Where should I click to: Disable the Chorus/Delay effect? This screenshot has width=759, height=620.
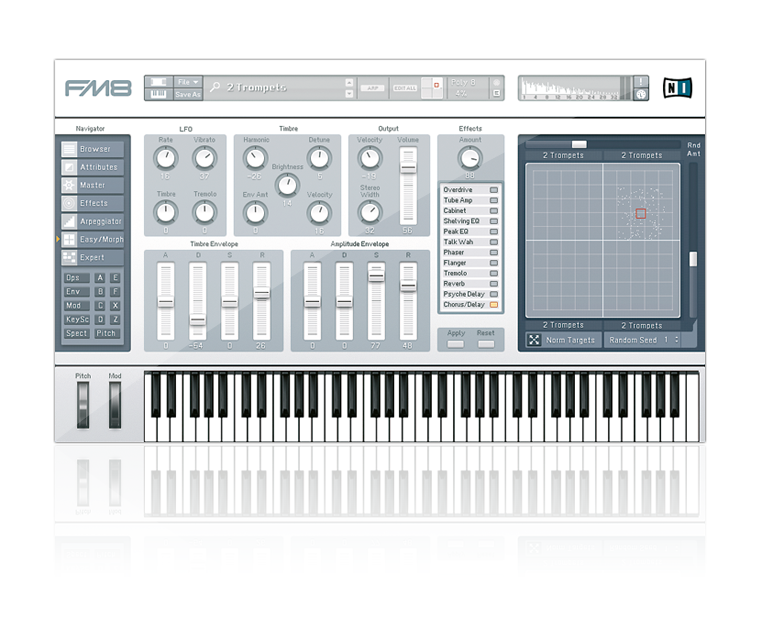[493, 304]
